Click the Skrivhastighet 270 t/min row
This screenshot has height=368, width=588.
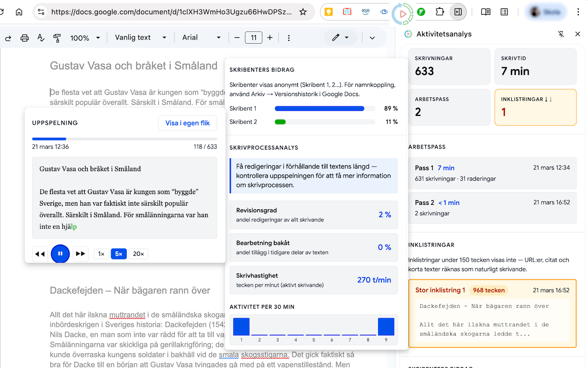click(x=314, y=280)
